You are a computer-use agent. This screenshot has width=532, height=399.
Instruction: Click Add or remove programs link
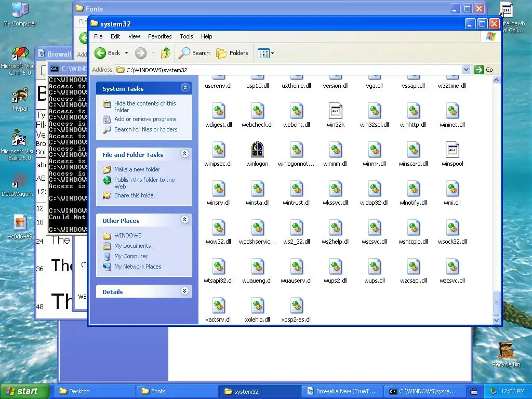pyautogui.click(x=145, y=119)
